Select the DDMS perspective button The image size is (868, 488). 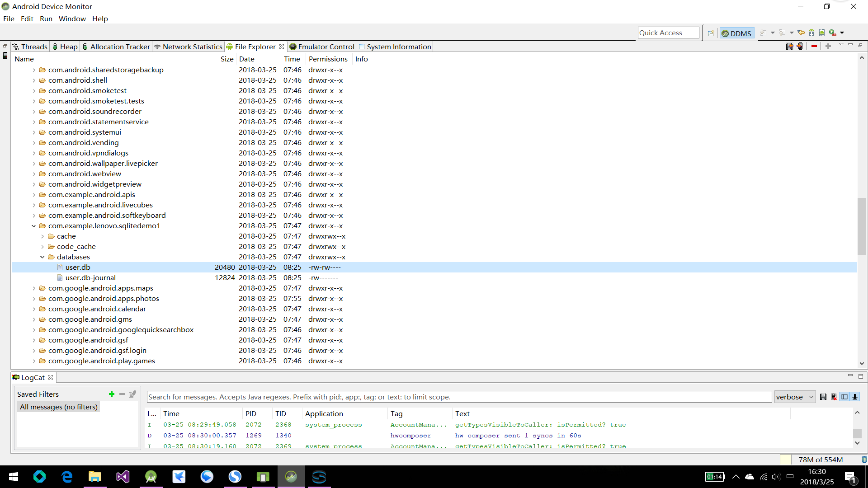pos(736,33)
